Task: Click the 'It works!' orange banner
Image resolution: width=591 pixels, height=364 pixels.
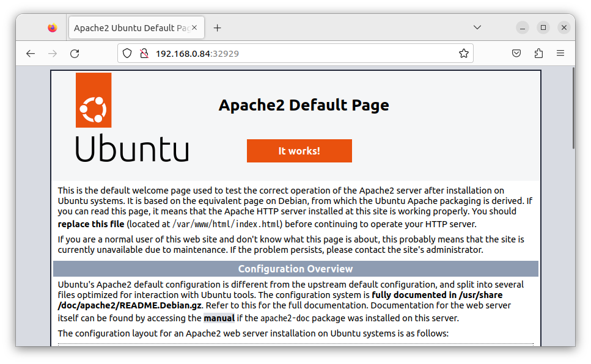Action: click(x=299, y=151)
